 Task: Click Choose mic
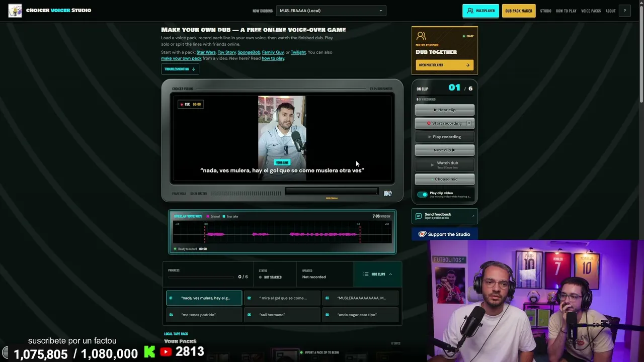[x=445, y=179]
